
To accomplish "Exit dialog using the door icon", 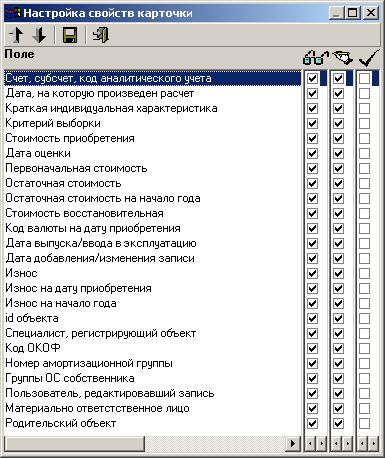I will 101,35.
